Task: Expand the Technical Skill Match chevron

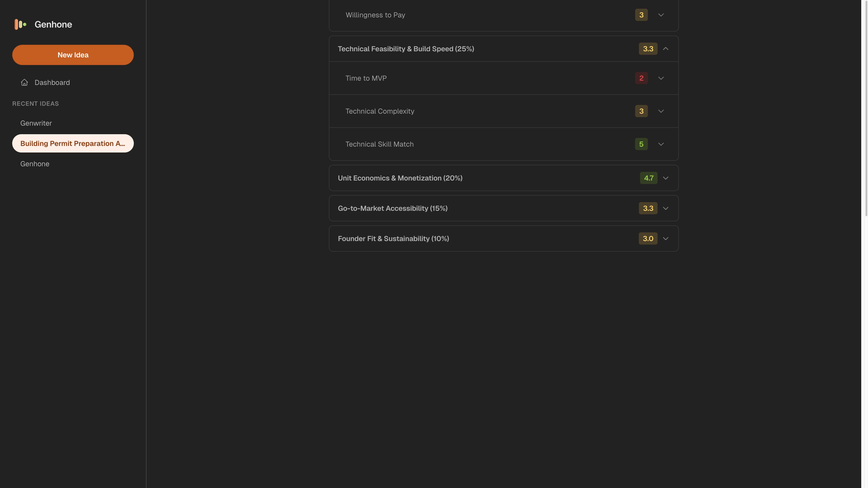Action: coord(661,144)
